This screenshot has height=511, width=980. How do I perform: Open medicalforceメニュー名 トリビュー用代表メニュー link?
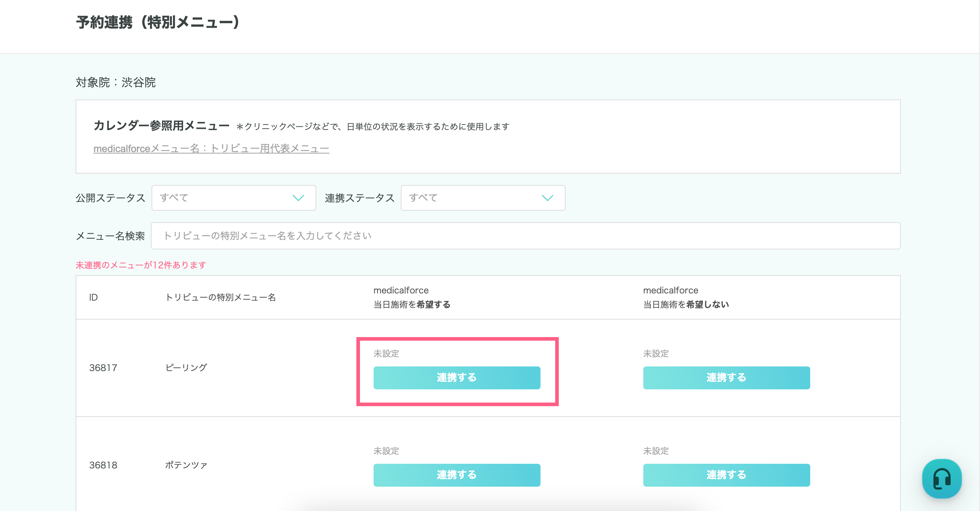tap(211, 148)
